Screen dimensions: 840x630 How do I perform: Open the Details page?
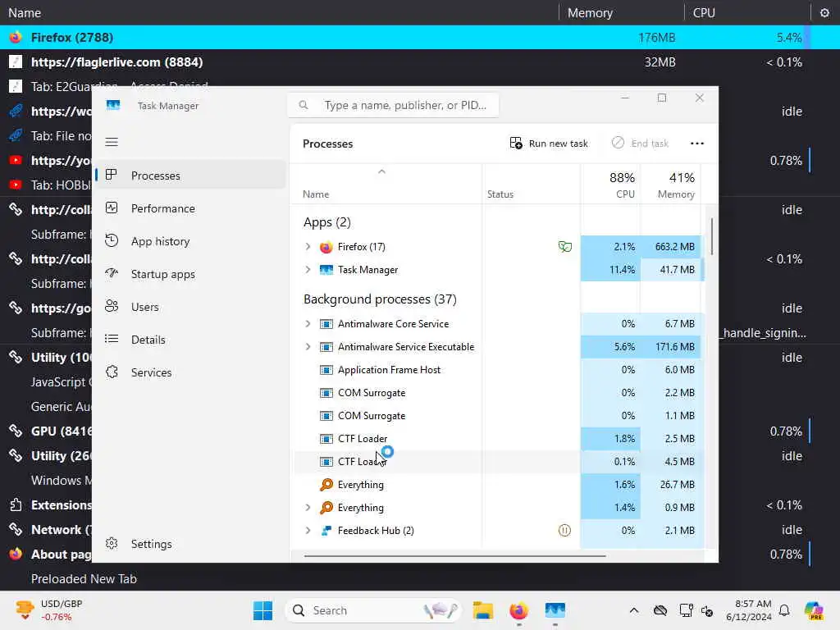190,339
